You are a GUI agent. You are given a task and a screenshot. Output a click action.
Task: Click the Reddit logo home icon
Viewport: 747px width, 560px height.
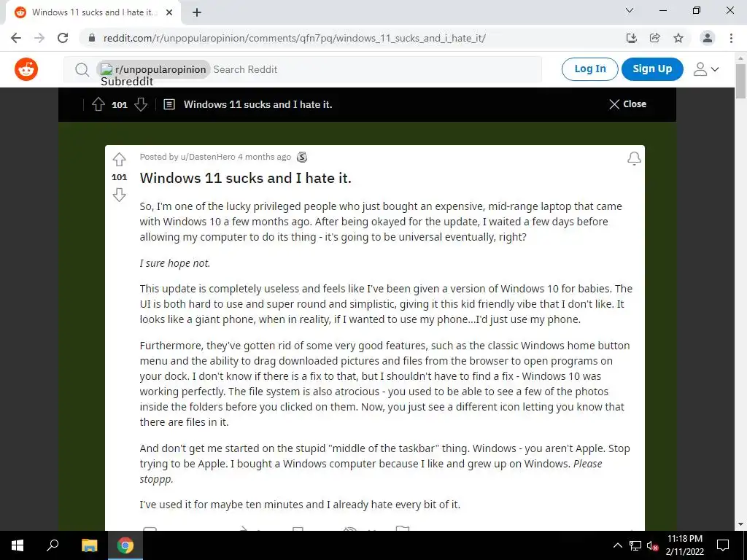point(26,69)
